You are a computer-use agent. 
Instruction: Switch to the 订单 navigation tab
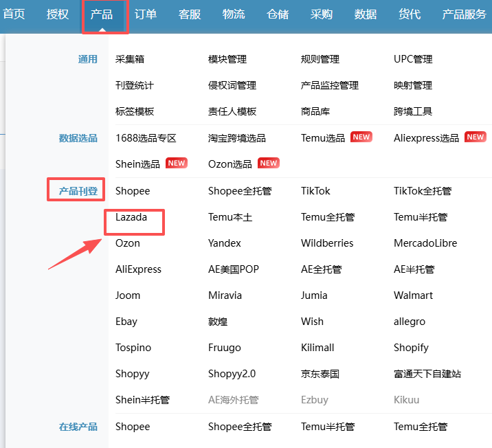[x=146, y=14]
